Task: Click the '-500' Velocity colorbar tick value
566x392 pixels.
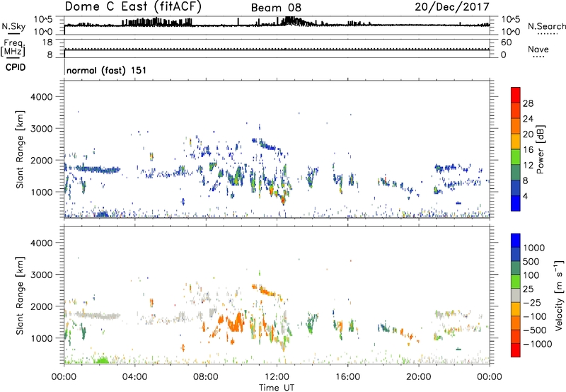Action: click(535, 330)
